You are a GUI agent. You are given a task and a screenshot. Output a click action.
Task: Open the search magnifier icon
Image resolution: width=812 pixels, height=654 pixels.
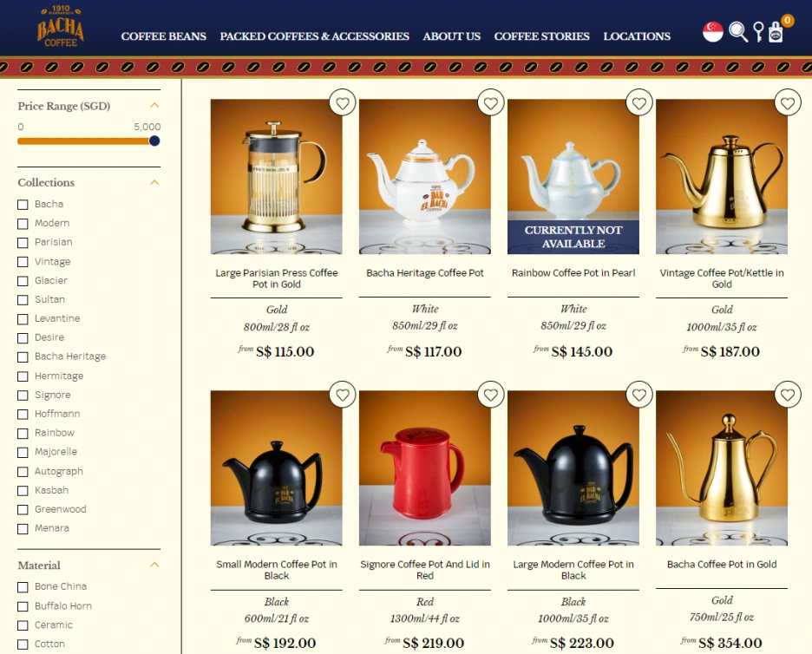(x=738, y=31)
